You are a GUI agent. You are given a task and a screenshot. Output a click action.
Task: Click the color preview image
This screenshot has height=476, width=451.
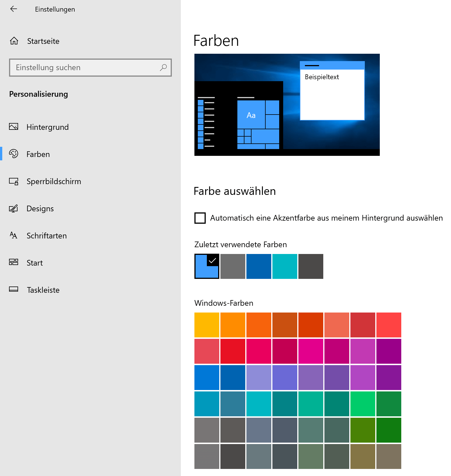click(x=287, y=105)
